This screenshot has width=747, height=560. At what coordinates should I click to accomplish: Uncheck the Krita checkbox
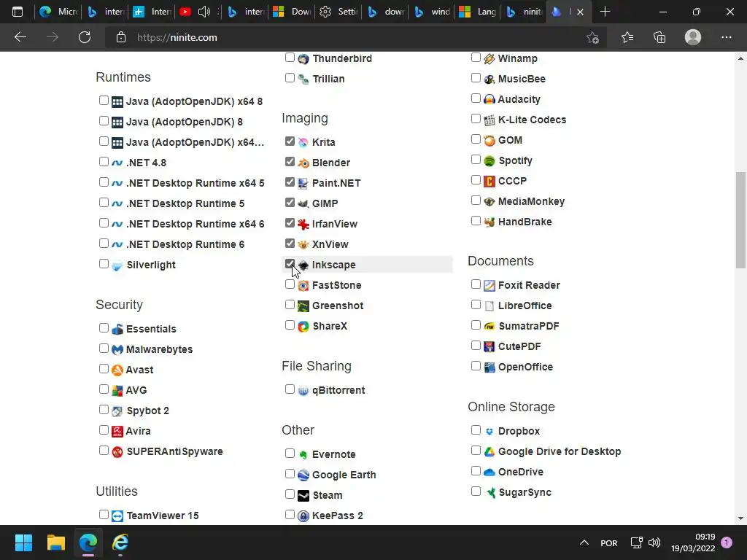(290, 141)
